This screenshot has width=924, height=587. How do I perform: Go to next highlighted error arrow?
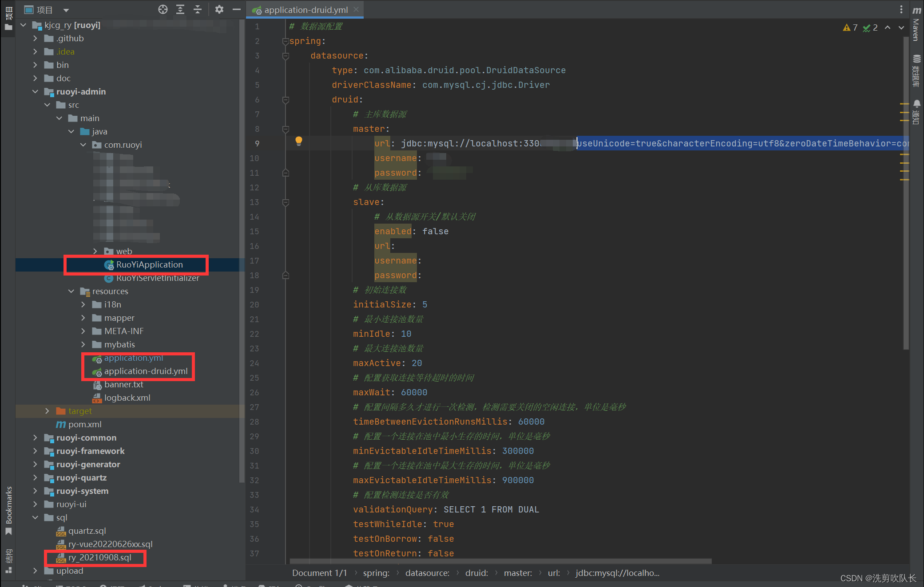pyautogui.click(x=901, y=28)
